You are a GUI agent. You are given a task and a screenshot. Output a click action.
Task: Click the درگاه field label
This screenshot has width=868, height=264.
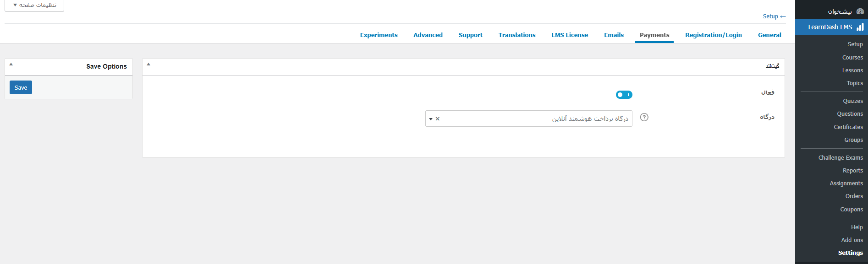tap(767, 117)
